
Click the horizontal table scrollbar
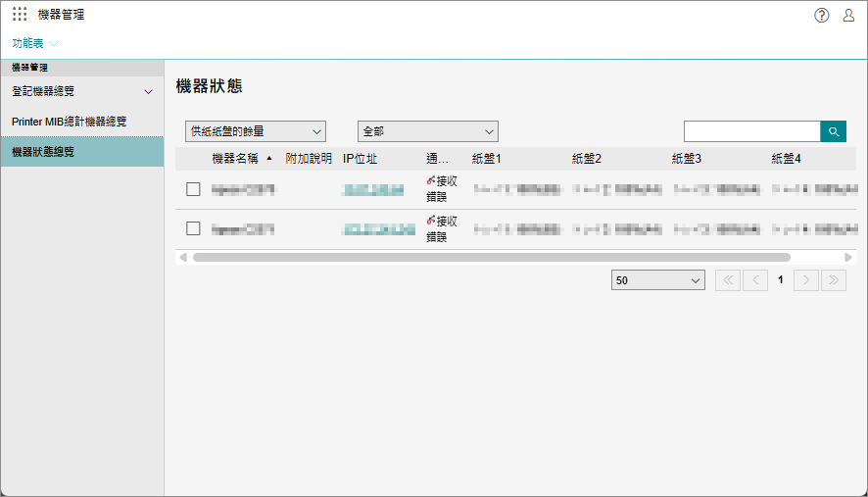(490, 257)
